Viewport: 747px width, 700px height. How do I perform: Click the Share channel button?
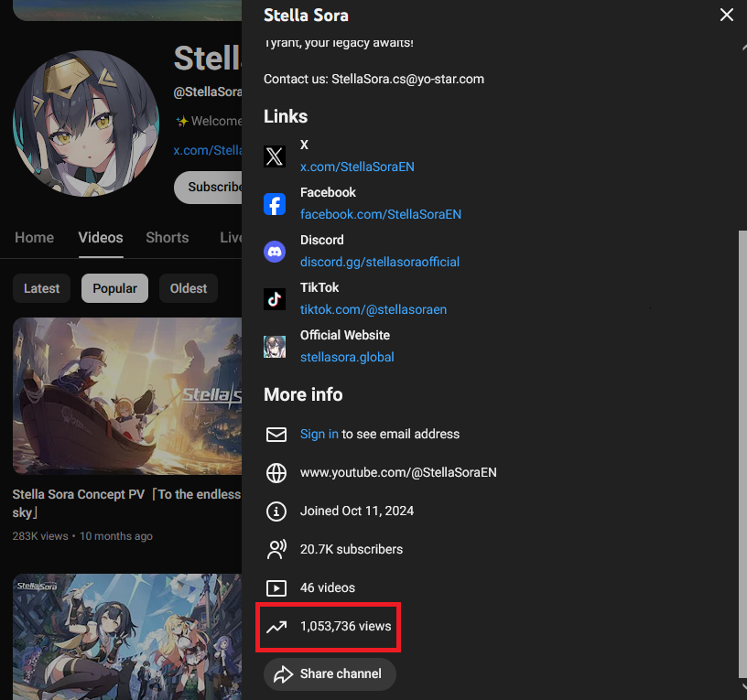[x=330, y=674]
